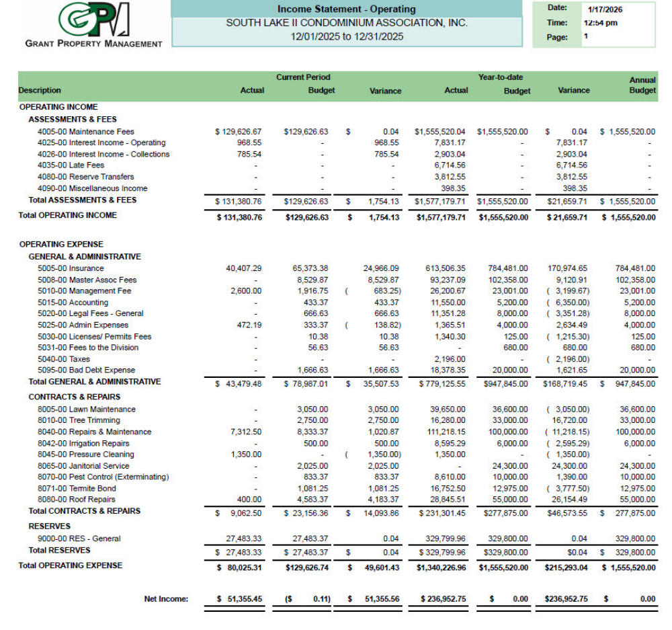
Task: Click the Net Income label
Action: click(x=166, y=598)
